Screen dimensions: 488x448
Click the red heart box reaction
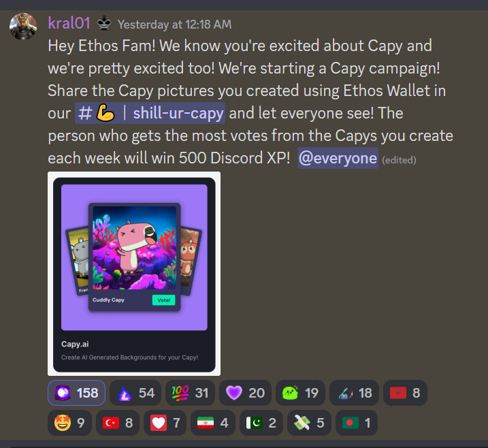tap(165, 423)
